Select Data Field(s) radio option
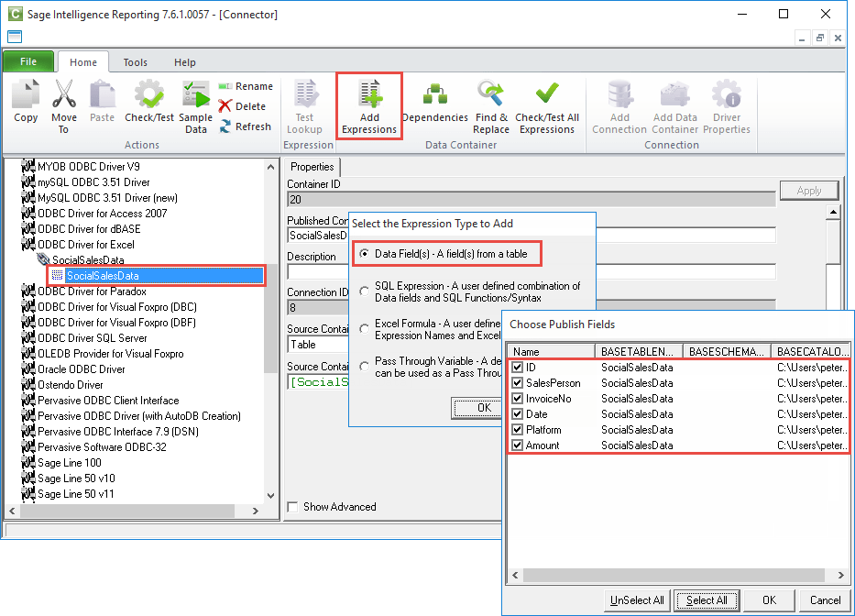 (x=364, y=254)
